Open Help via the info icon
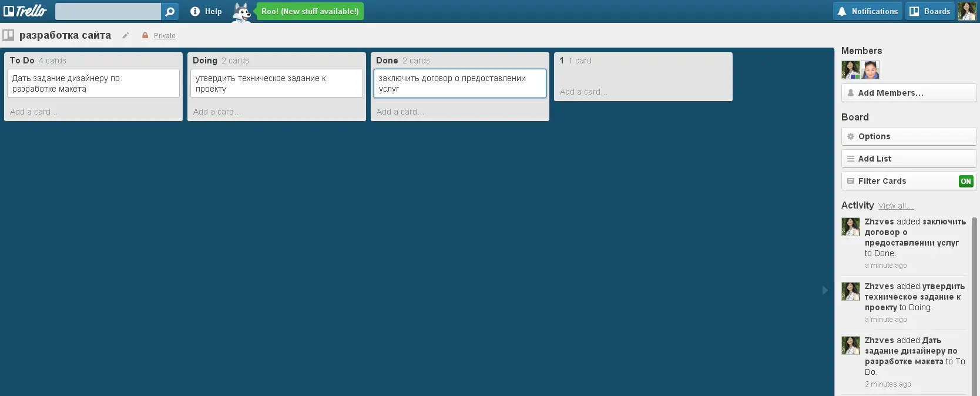Screen dimensions: 980x396 pos(195,11)
